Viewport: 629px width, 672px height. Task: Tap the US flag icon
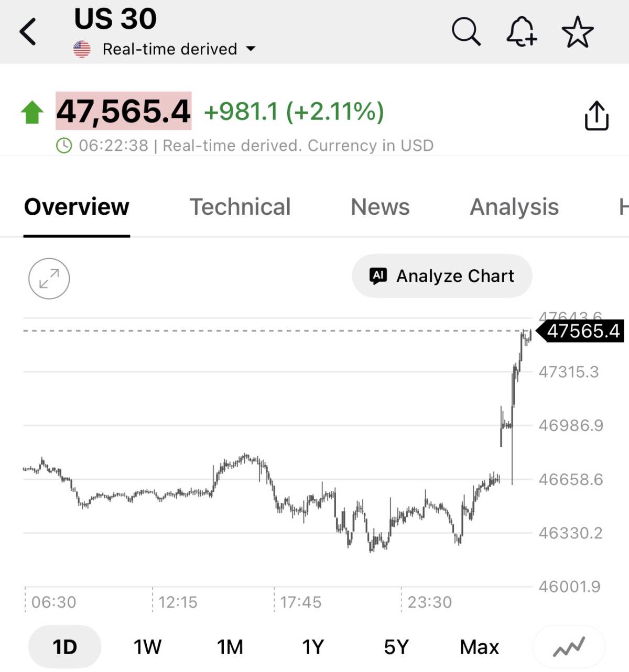82,49
